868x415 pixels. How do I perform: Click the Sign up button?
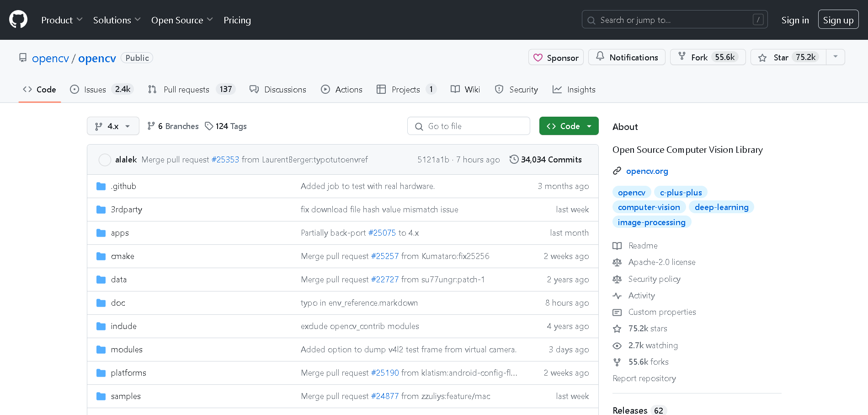click(x=838, y=20)
